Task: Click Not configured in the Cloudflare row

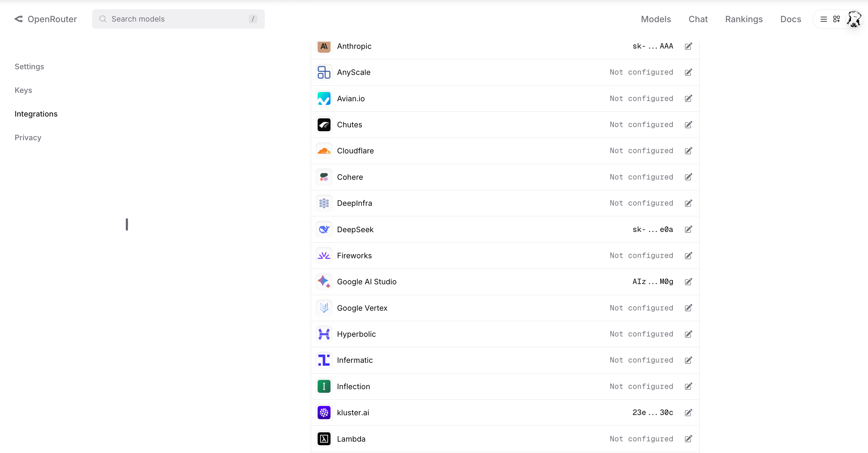Action: click(641, 151)
